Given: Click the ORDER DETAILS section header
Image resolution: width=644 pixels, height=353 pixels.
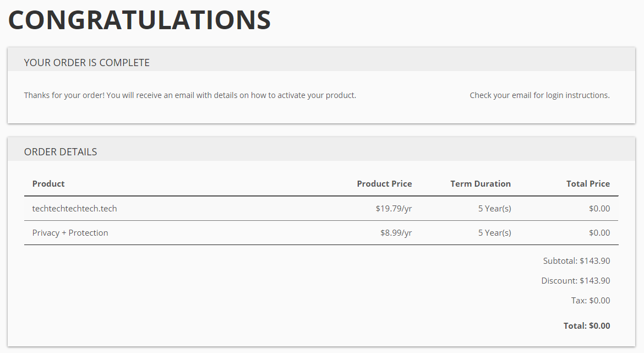Looking at the screenshot, I should [x=61, y=152].
